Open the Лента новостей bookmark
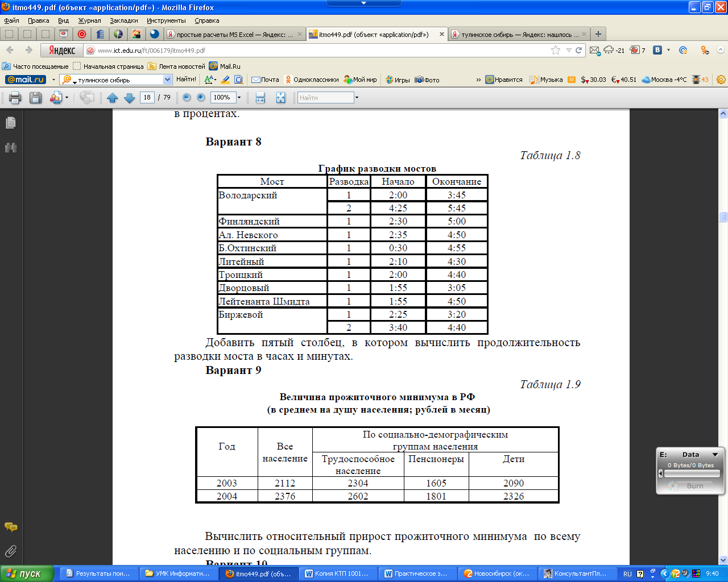The width and height of the screenshot is (728, 582). tap(176, 66)
